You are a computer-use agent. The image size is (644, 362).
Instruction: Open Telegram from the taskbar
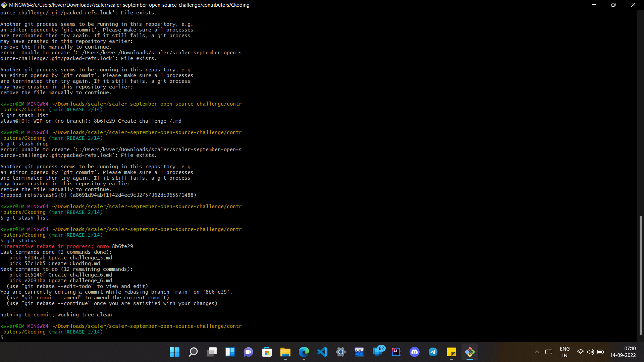point(433,352)
